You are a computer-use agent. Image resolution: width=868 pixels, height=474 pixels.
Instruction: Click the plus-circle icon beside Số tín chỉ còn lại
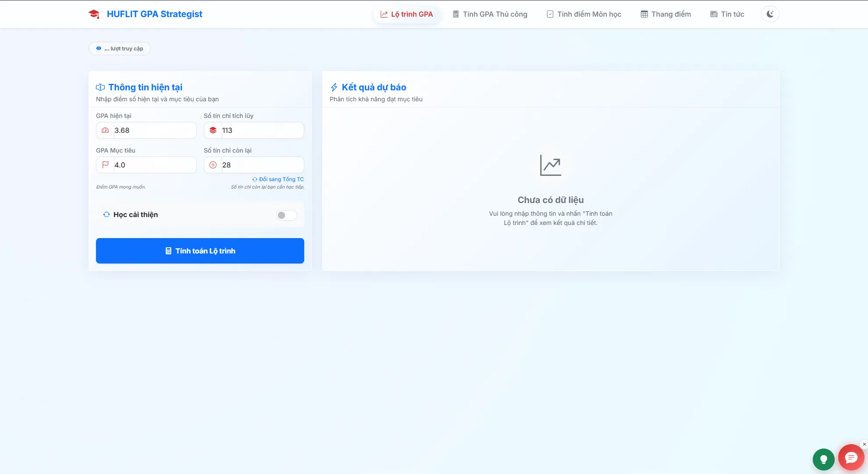[213, 164]
